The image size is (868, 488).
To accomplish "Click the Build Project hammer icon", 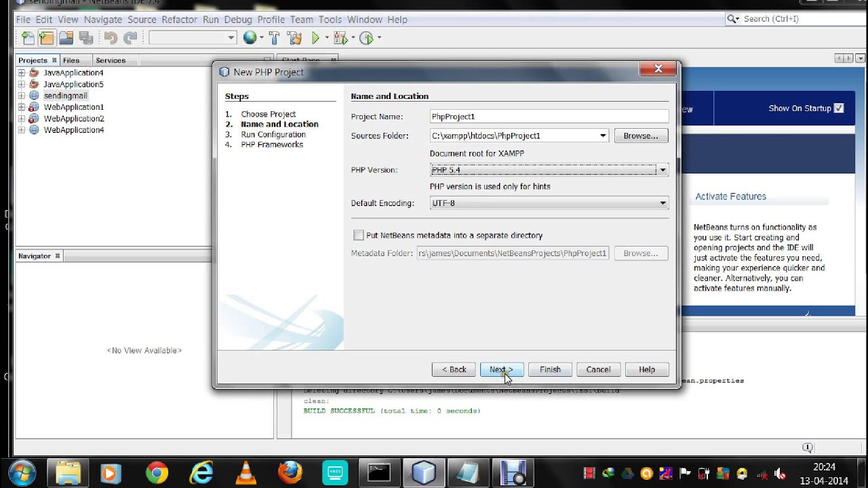I will click(x=274, y=38).
